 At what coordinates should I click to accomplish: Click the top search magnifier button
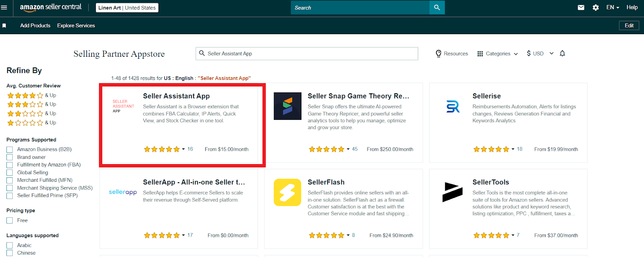437,8
